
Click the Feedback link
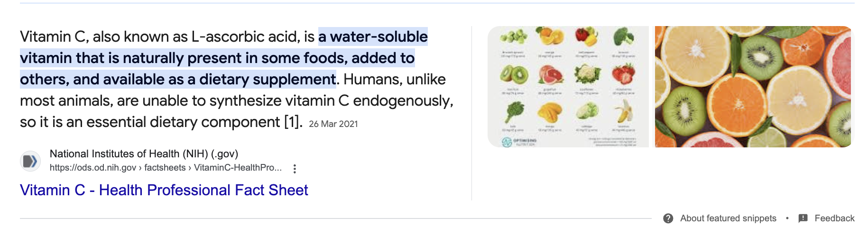pyautogui.click(x=834, y=218)
